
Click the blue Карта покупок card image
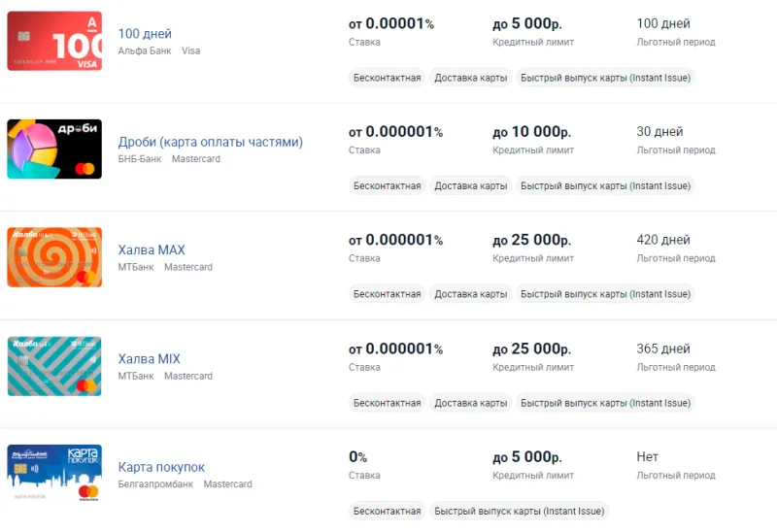click(54, 474)
